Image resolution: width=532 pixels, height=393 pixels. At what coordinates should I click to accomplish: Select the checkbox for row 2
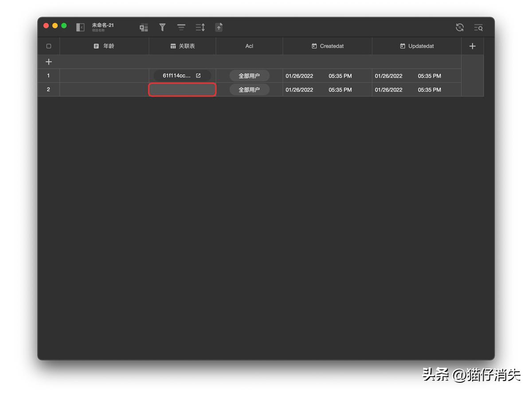[48, 90]
